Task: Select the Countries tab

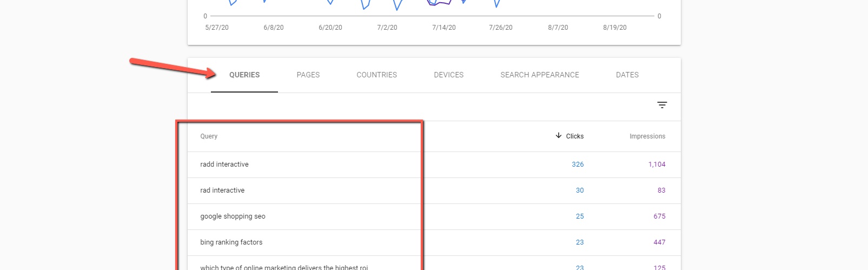Action: pos(376,75)
